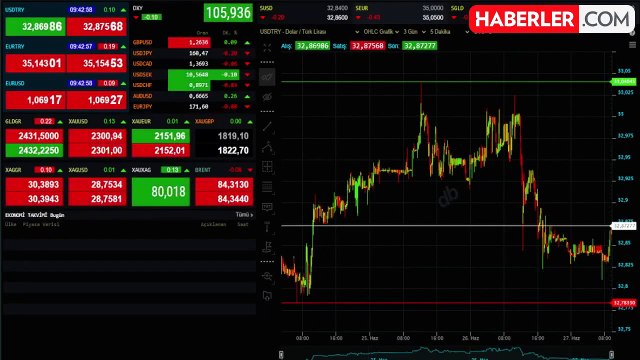Open the Tümü » link in Ekonomi Takvimi
The width and height of the screenshot is (640, 360).
tap(244, 215)
